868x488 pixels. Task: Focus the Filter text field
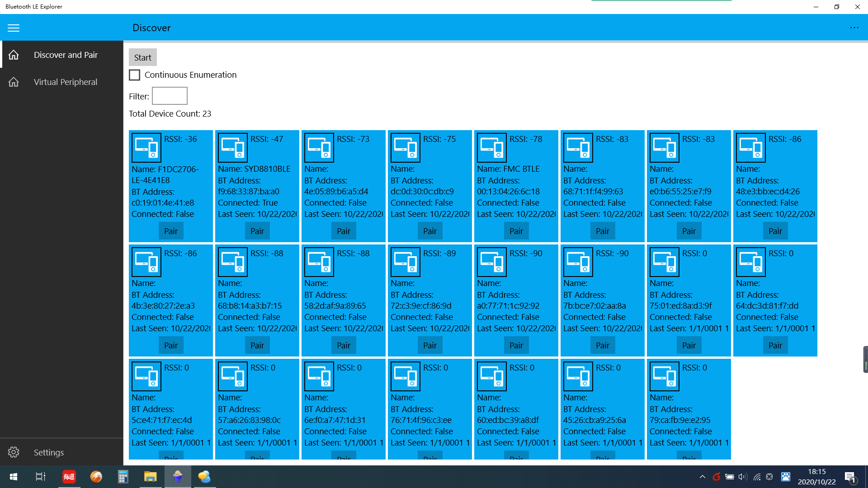point(170,96)
